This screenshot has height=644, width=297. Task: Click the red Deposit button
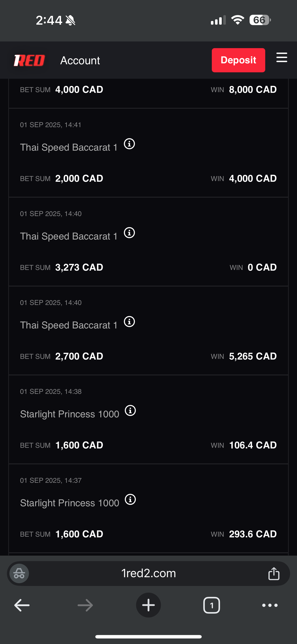[238, 60]
